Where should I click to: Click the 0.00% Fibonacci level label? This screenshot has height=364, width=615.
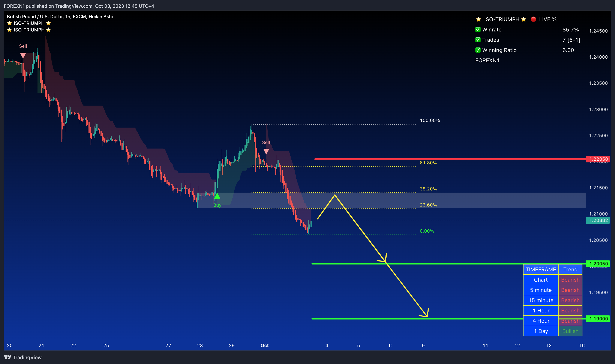427,231
